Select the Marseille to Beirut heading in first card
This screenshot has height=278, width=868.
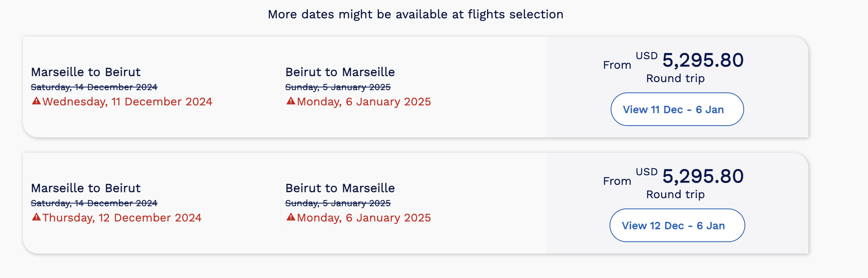click(x=86, y=72)
